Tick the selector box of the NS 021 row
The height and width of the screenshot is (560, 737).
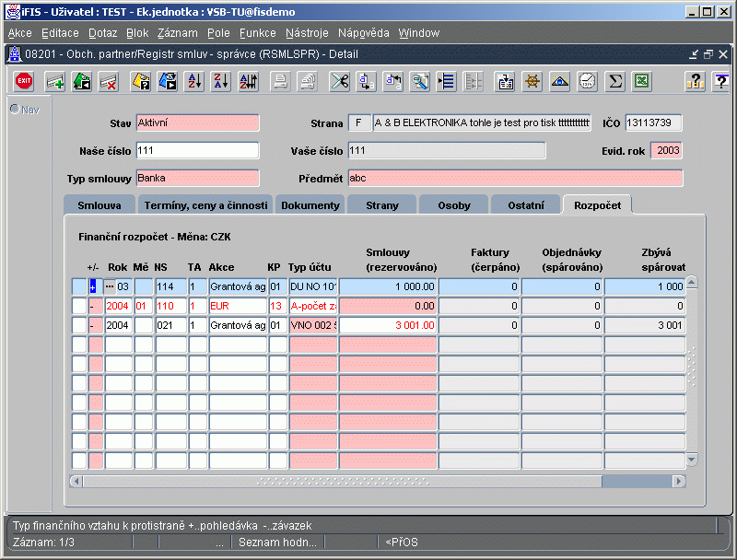pos(79,324)
